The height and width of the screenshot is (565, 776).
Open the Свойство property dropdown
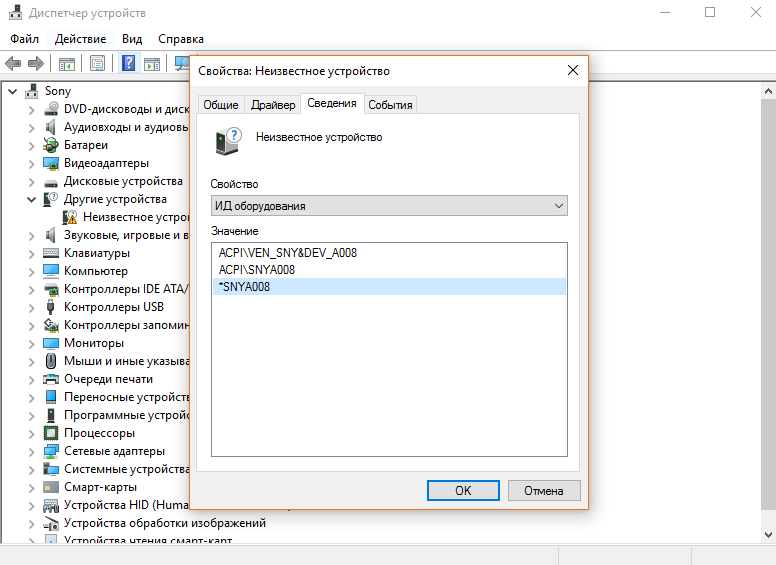point(389,206)
